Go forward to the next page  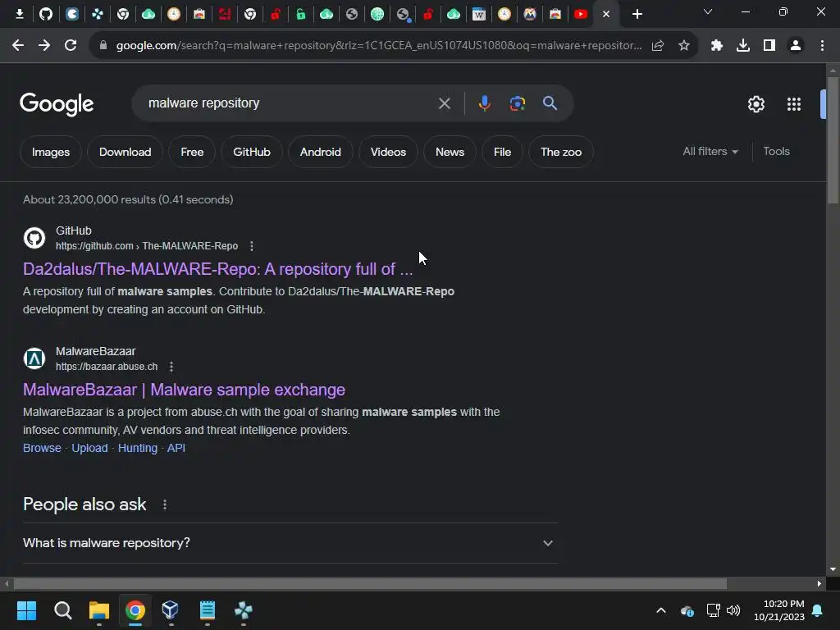click(44, 46)
